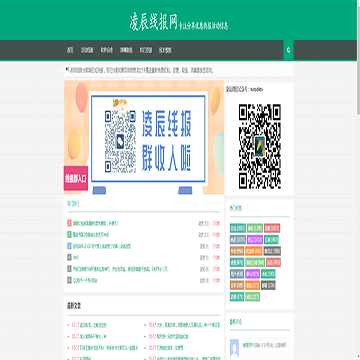Open the first navigation menu item 首页
Screen dimensions: 360x360
coord(70,50)
